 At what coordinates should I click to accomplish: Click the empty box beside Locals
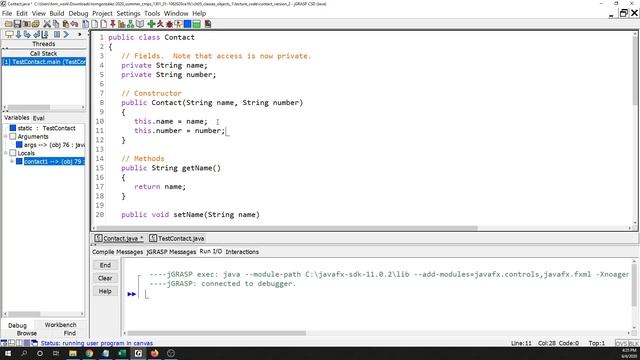(x=13, y=153)
